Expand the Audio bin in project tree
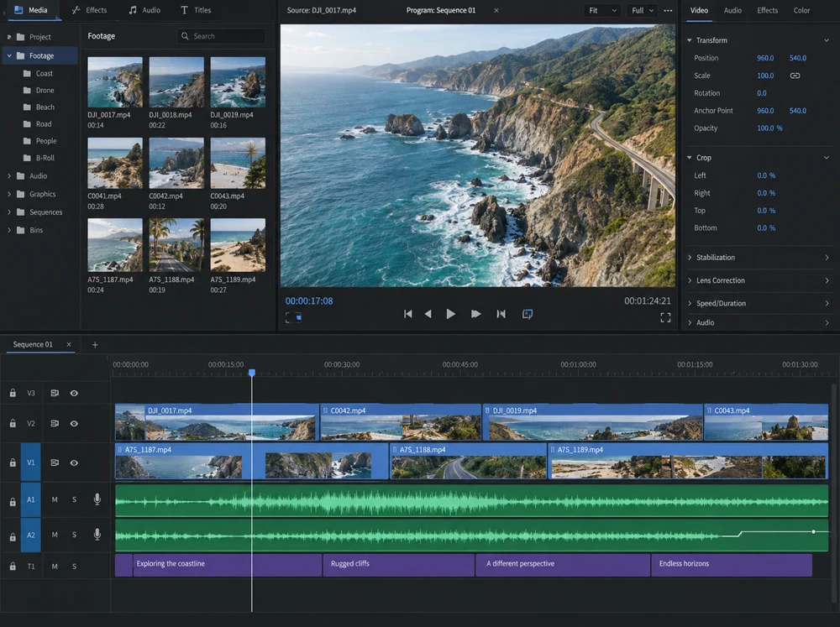 click(9, 175)
